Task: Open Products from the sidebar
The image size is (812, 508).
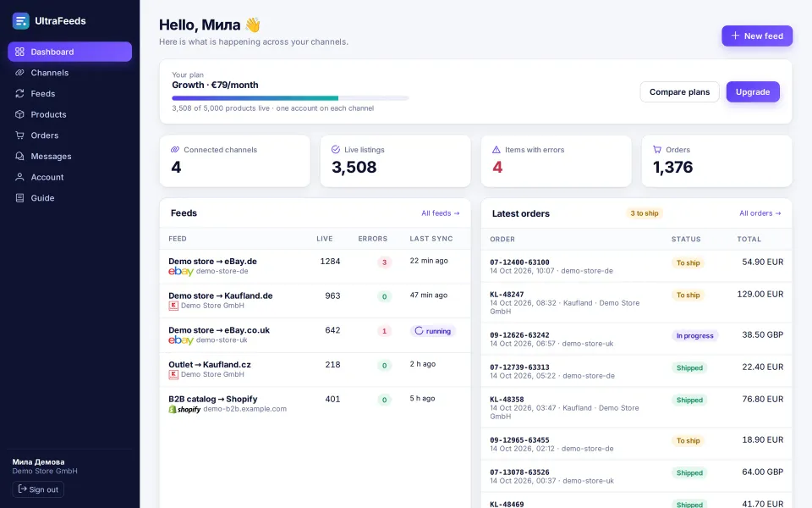Action: [x=70, y=114]
